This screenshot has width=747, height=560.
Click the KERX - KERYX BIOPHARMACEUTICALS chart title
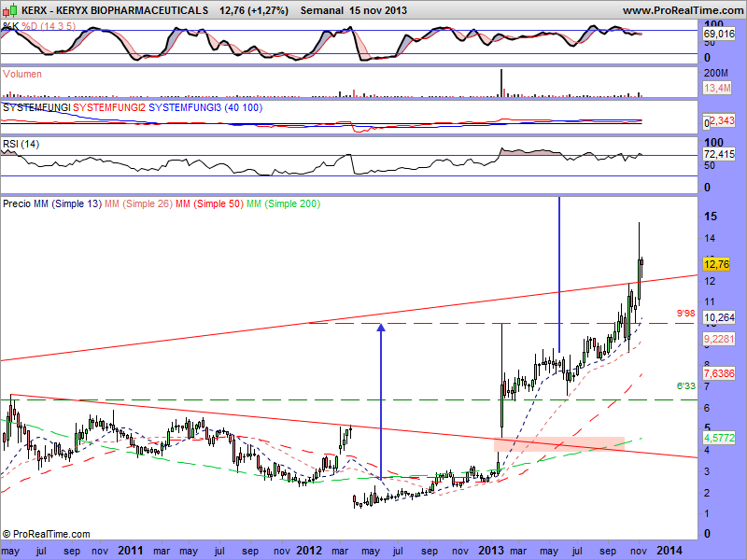coord(115,10)
